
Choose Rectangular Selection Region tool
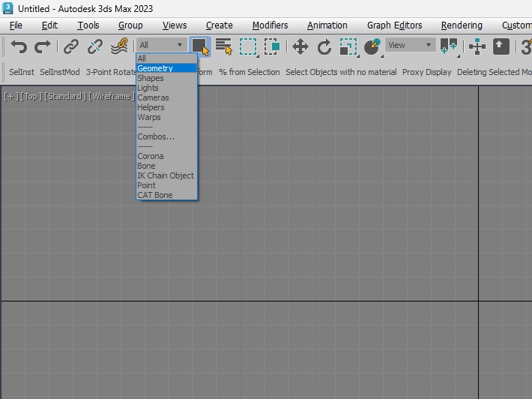248,46
